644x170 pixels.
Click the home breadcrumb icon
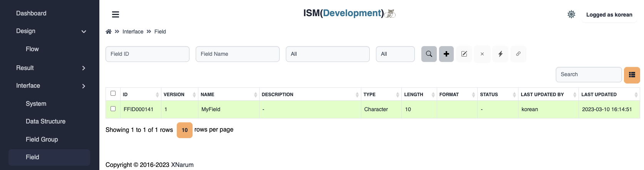click(x=109, y=32)
